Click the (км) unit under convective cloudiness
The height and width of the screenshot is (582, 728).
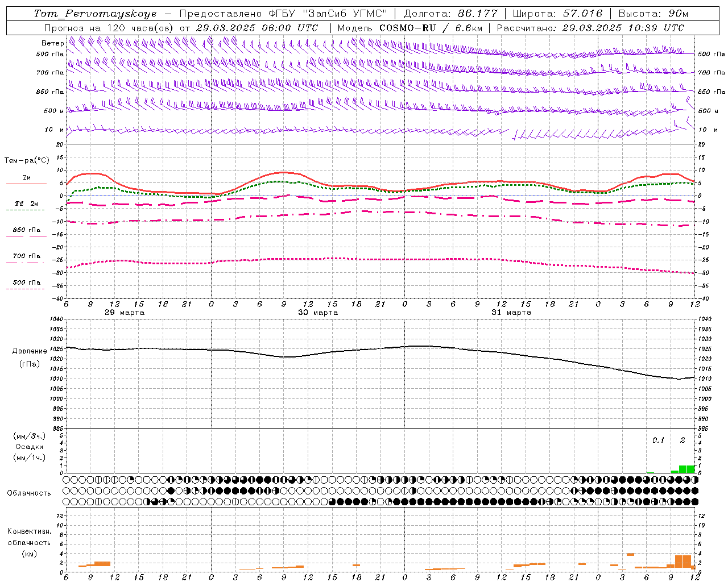[29, 554]
